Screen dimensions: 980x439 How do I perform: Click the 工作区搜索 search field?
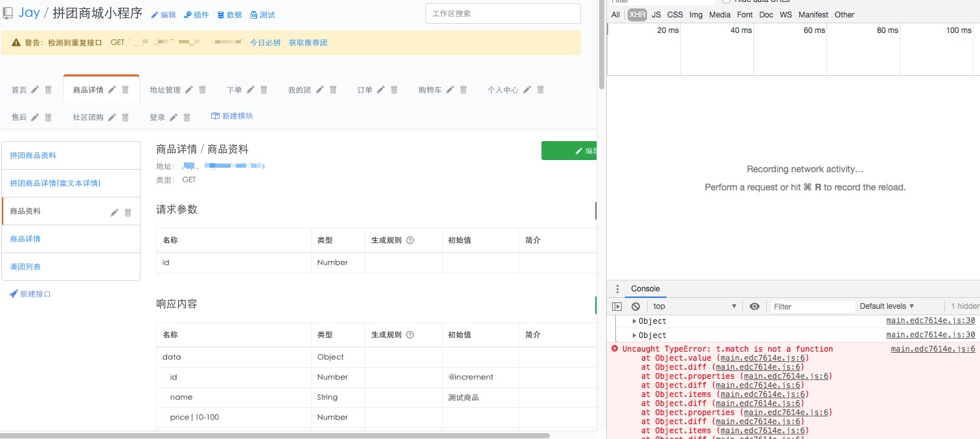click(x=503, y=14)
